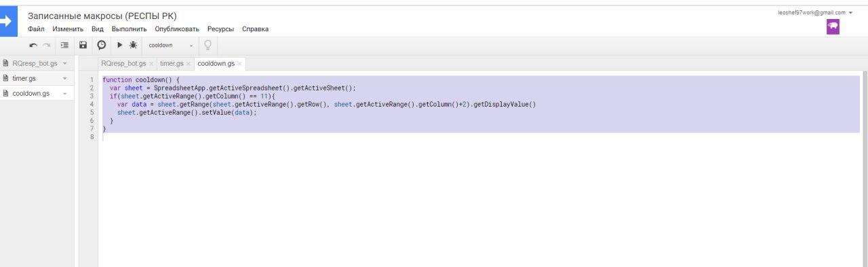Open the Опубликовать menu
868x267 pixels.
tap(177, 29)
